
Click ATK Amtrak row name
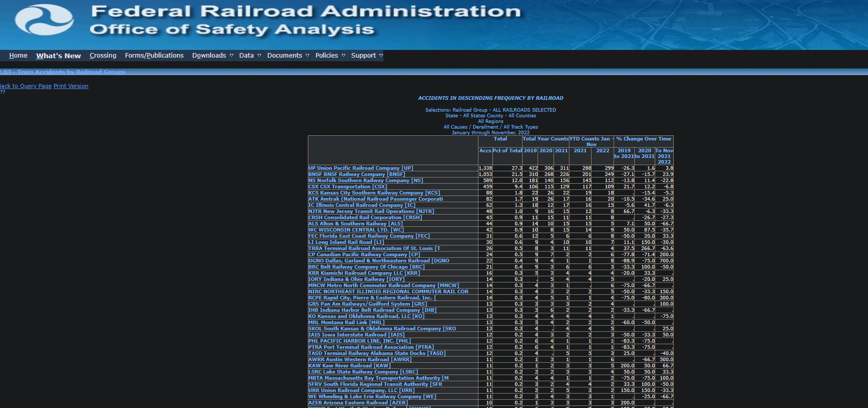(x=376, y=199)
